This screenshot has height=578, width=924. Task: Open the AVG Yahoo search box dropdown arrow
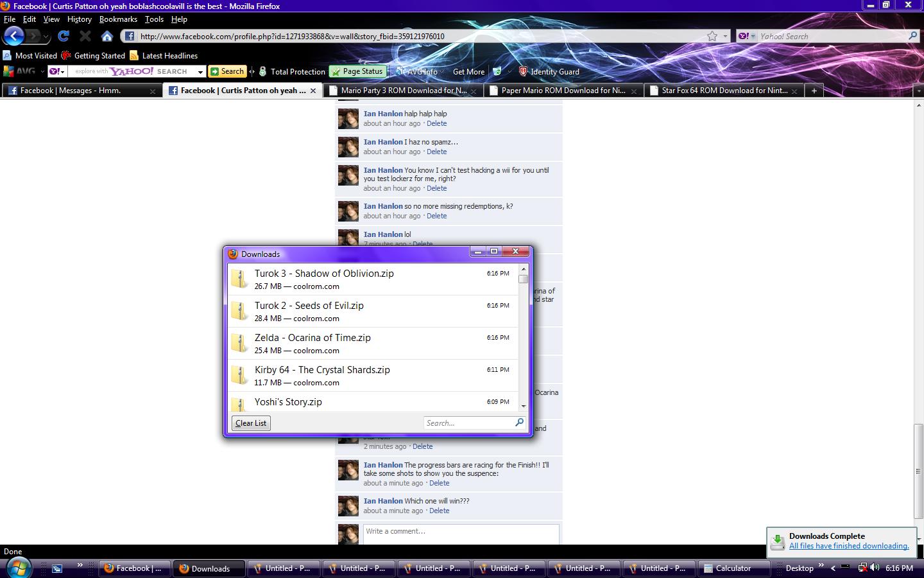click(x=200, y=72)
